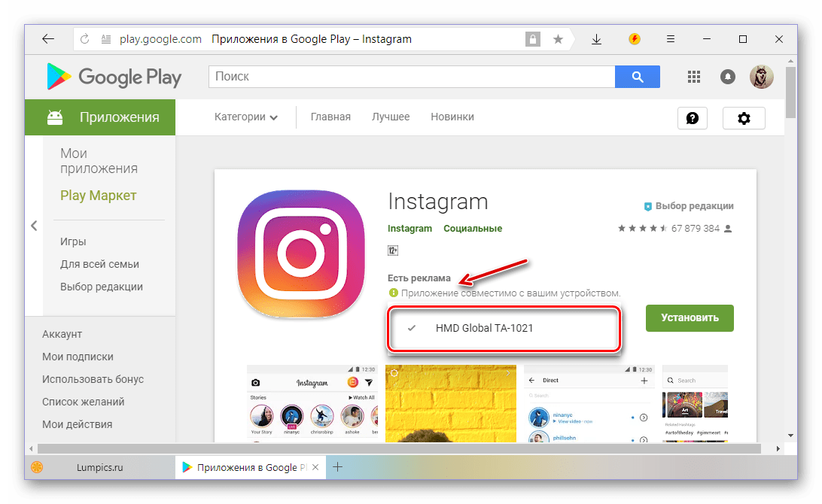Open browser downloads arrow icon
Viewport: 822px width, 504px height.
597,39
